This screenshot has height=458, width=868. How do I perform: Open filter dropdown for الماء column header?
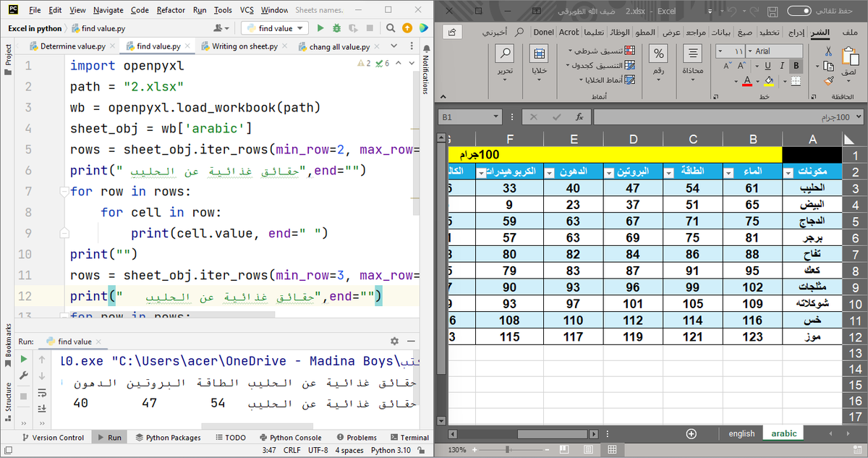728,172
